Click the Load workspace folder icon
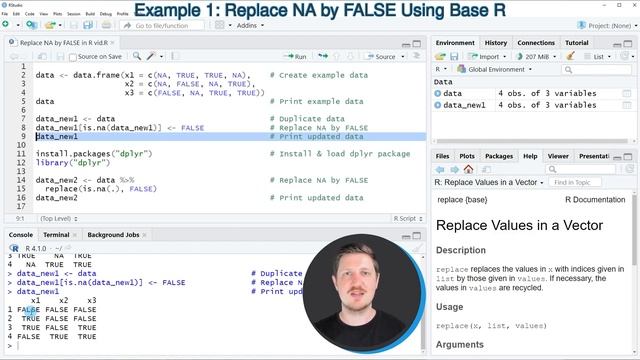The height and width of the screenshot is (360, 640). [x=440, y=56]
